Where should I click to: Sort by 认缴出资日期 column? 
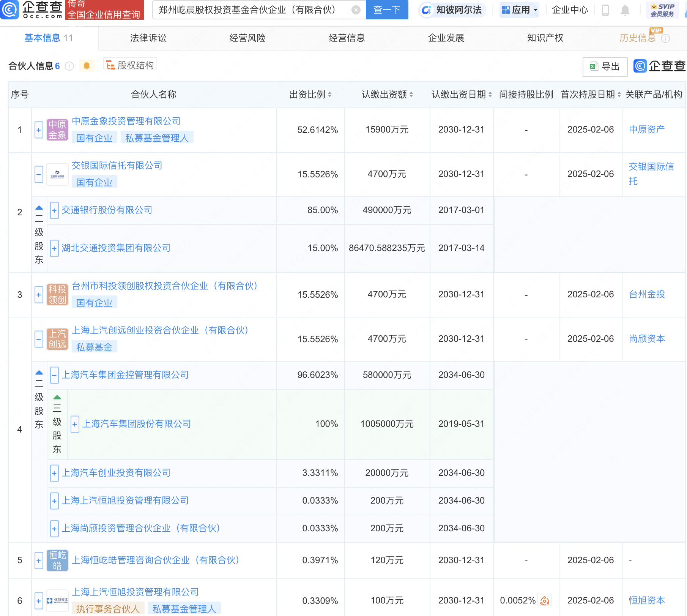tap(490, 95)
